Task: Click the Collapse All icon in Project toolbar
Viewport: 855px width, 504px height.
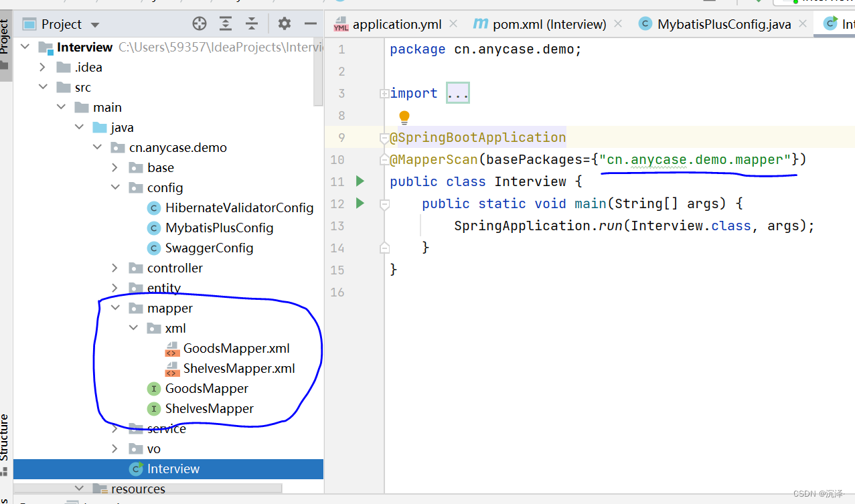Action: tap(252, 24)
